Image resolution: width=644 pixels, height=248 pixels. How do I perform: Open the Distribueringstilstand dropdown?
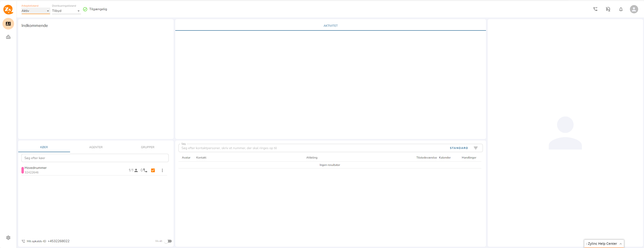[x=66, y=11]
